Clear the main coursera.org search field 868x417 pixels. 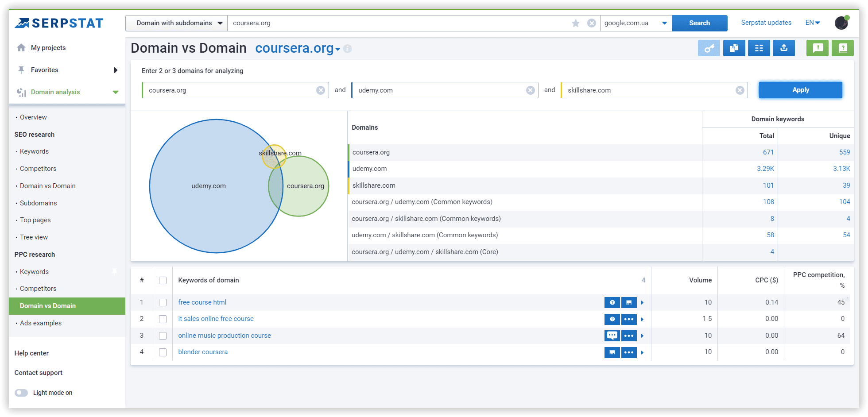[x=592, y=23]
